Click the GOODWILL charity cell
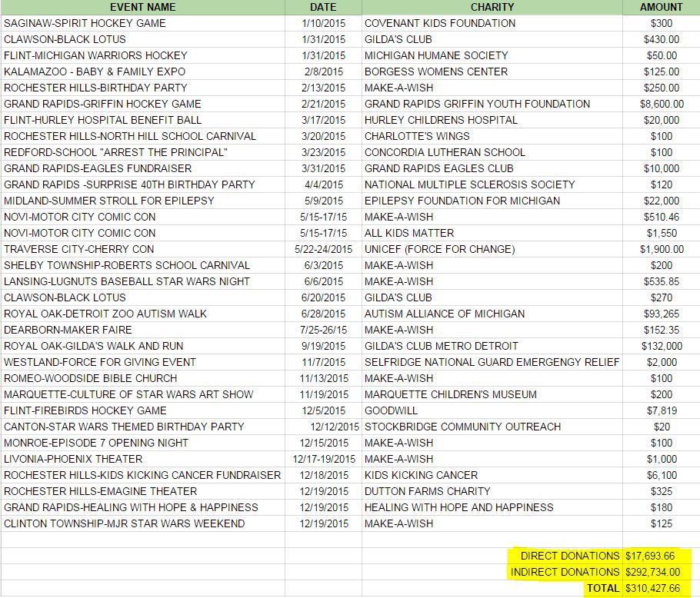The width and height of the screenshot is (700, 598). (x=385, y=410)
